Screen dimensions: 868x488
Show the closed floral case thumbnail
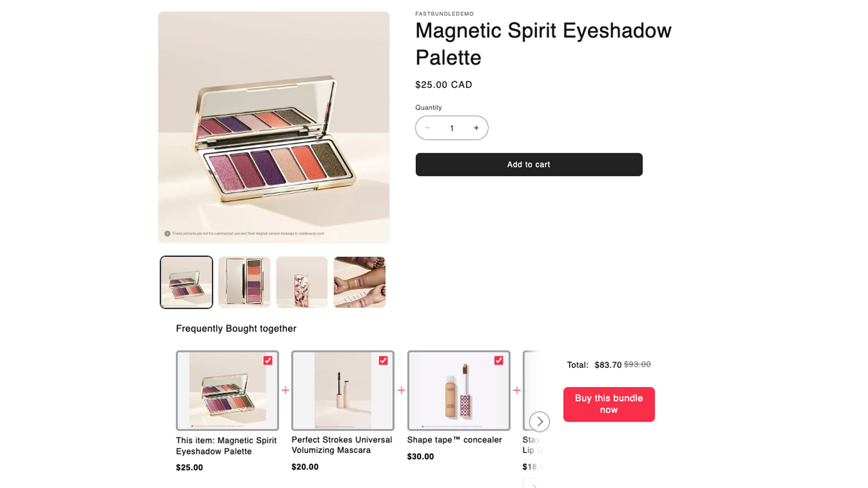click(302, 282)
